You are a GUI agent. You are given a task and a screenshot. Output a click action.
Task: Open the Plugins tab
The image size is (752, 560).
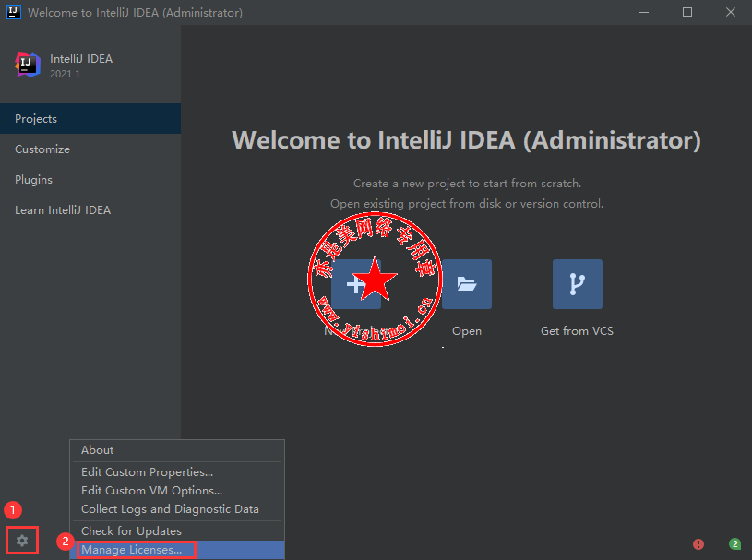34,180
